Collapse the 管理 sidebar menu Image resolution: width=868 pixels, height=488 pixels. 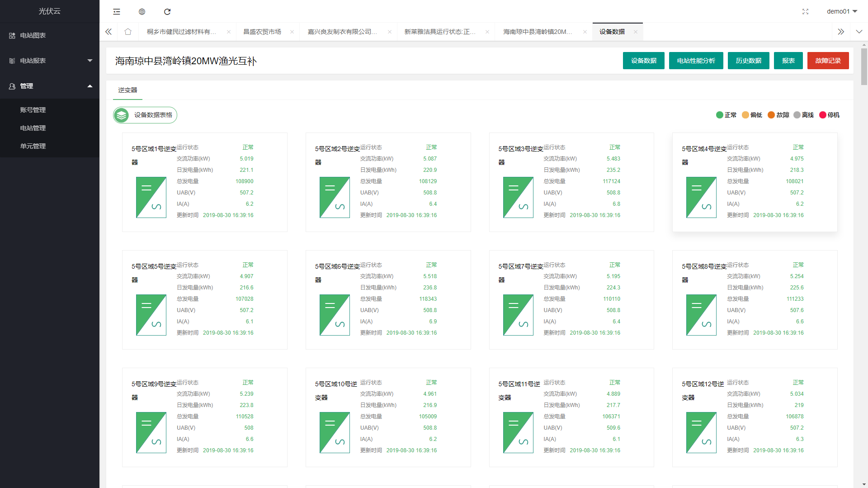pos(50,86)
